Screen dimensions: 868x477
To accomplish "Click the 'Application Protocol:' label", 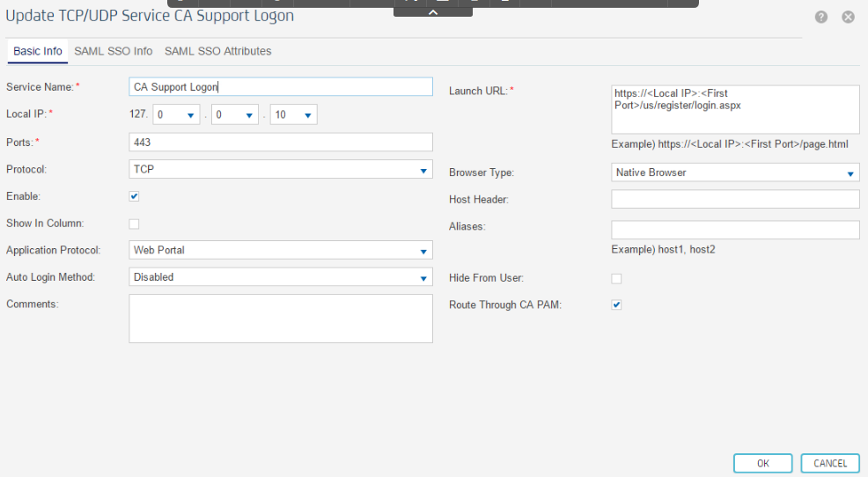I will tap(53, 250).
